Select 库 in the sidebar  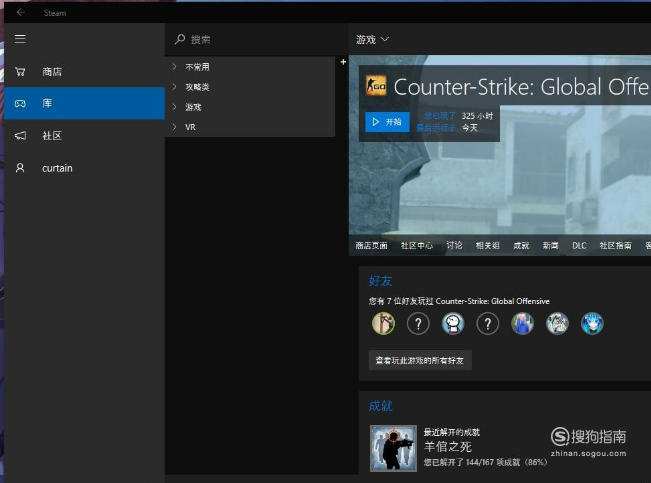click(x=85, y=103)
